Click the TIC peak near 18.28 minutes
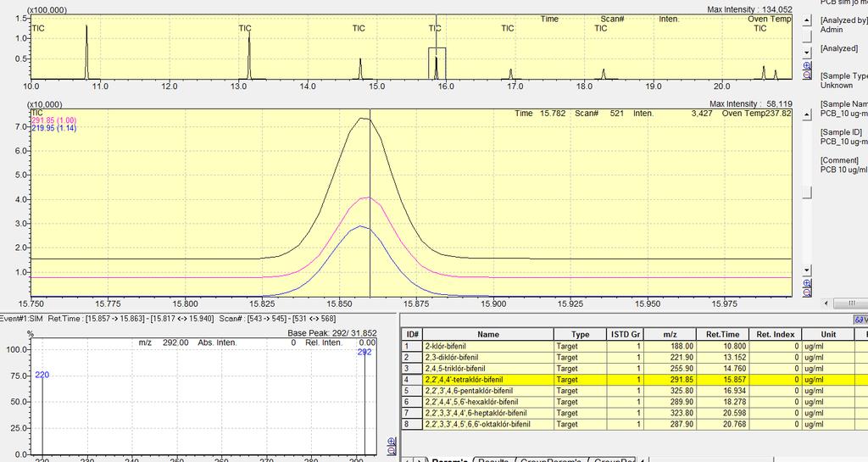Screen dimensions: 868x462 tap(604, 74)
